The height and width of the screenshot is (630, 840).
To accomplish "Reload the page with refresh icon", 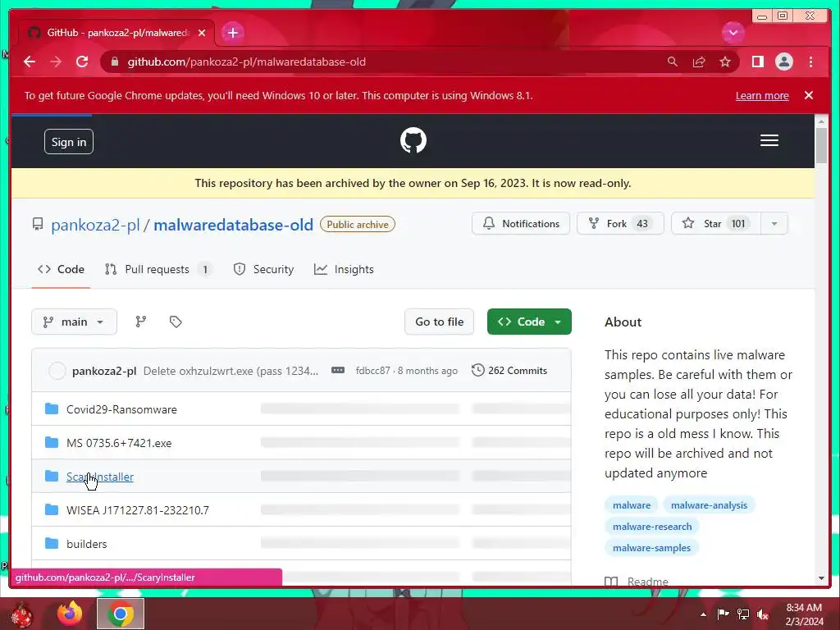I will point(82,62).
